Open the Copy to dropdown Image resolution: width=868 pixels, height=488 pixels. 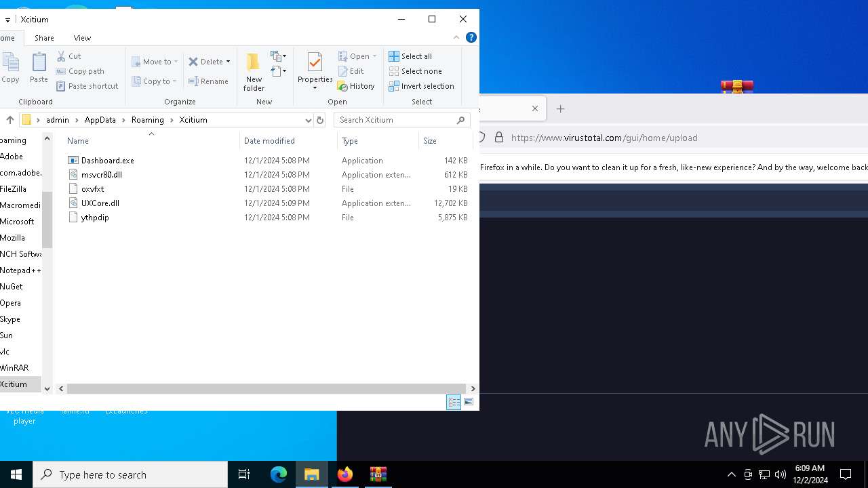[154, 81]
